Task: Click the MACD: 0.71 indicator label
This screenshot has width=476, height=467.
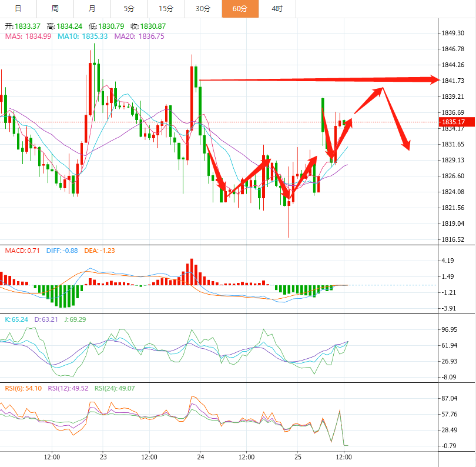Action: tap(22, 251)
